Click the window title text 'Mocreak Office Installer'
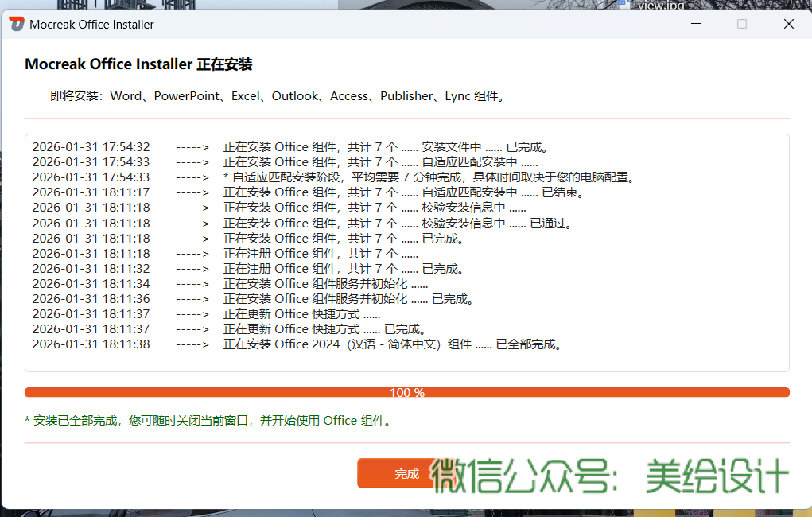The image size is (812, 517). (91, 24)
